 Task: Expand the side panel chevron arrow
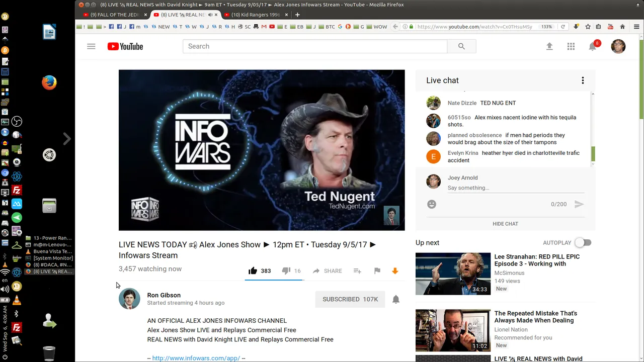67,139
